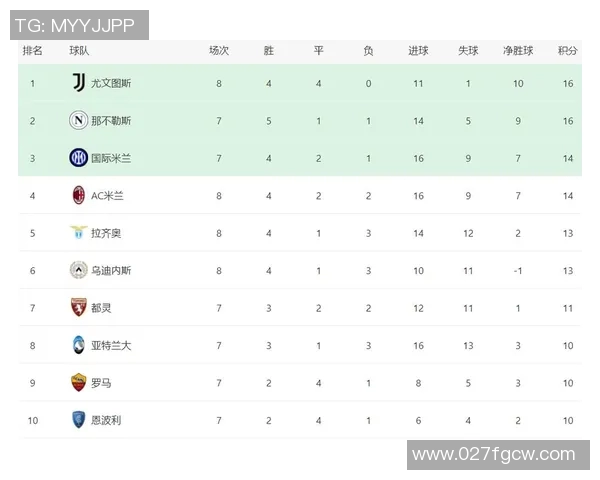This screenshot has height=480, width=600.
Task: Sort table by 净胜球 column header
Action: tap(517, 50)
